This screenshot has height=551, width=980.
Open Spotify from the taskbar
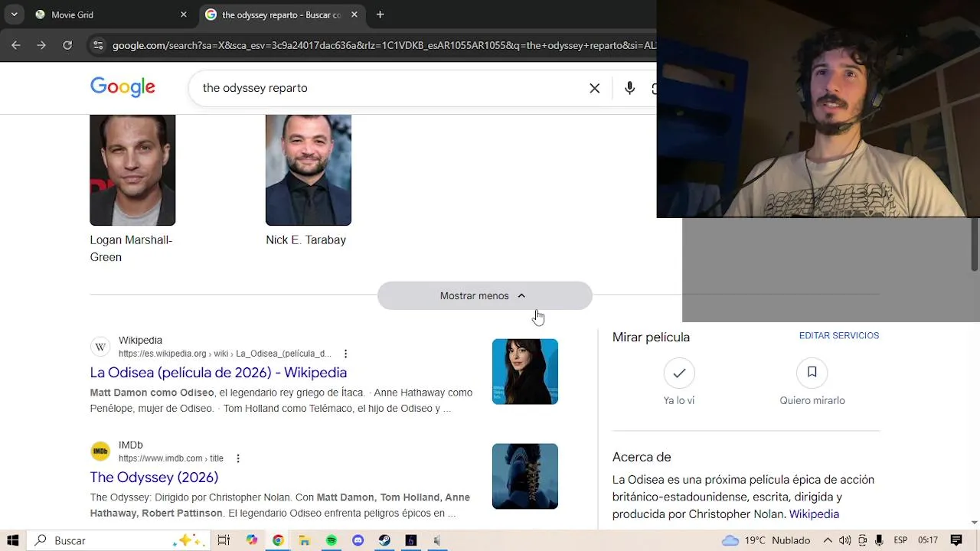pos(332,540)
